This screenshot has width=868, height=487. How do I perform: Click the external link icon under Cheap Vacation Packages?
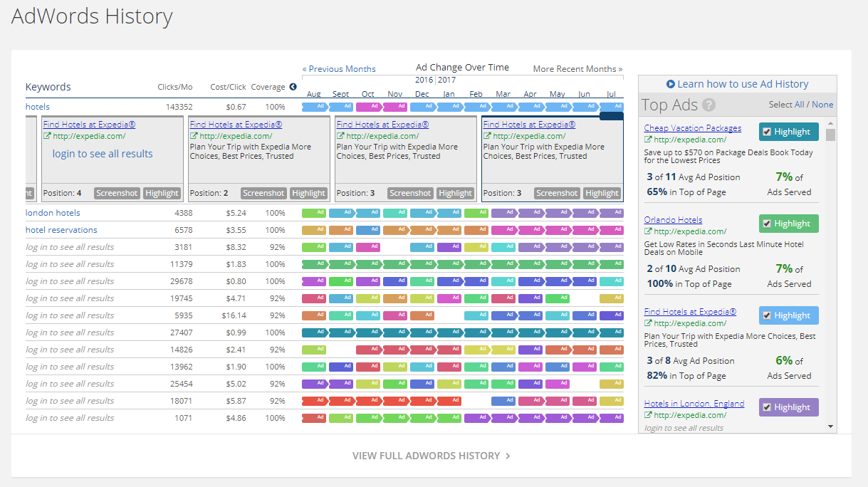pos(648,140)
